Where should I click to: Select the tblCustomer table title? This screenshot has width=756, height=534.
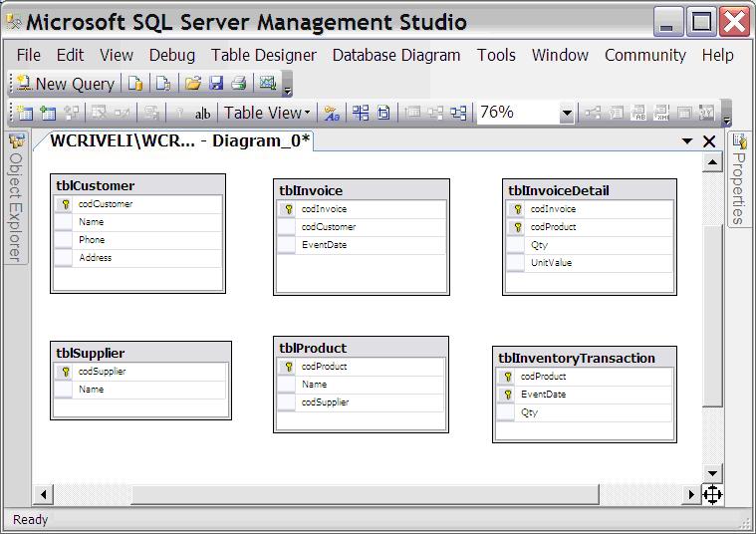click(x=96, y=185)
